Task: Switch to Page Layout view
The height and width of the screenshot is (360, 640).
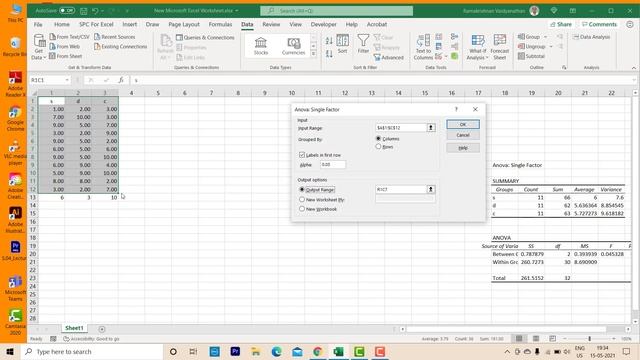Action: (536, 338)
